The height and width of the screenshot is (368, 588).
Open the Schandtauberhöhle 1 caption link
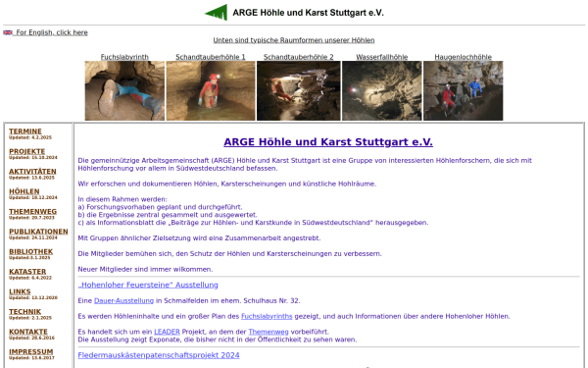pyautogui.click(x=211, y=57)
